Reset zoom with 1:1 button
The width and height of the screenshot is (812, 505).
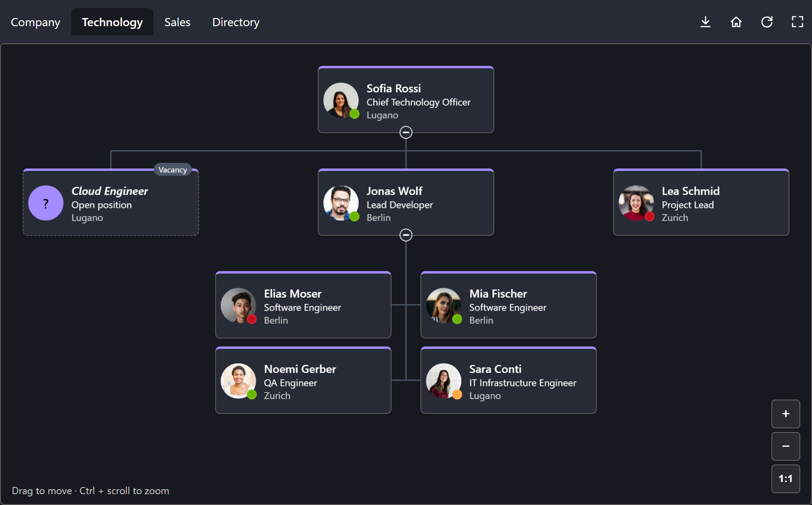coord(786,479)
